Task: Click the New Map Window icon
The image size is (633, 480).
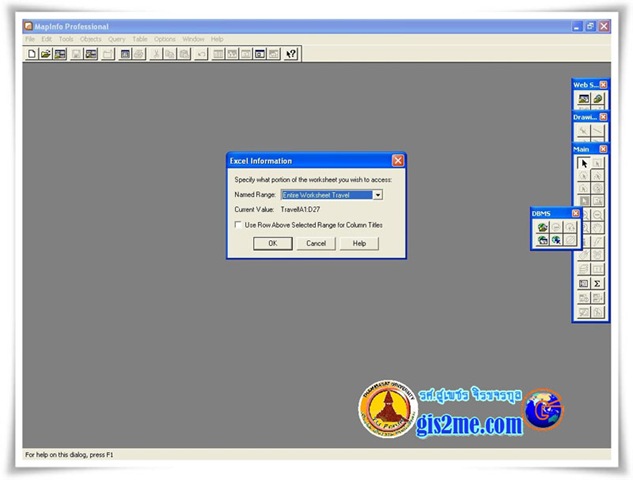Action: click(232, 54)
